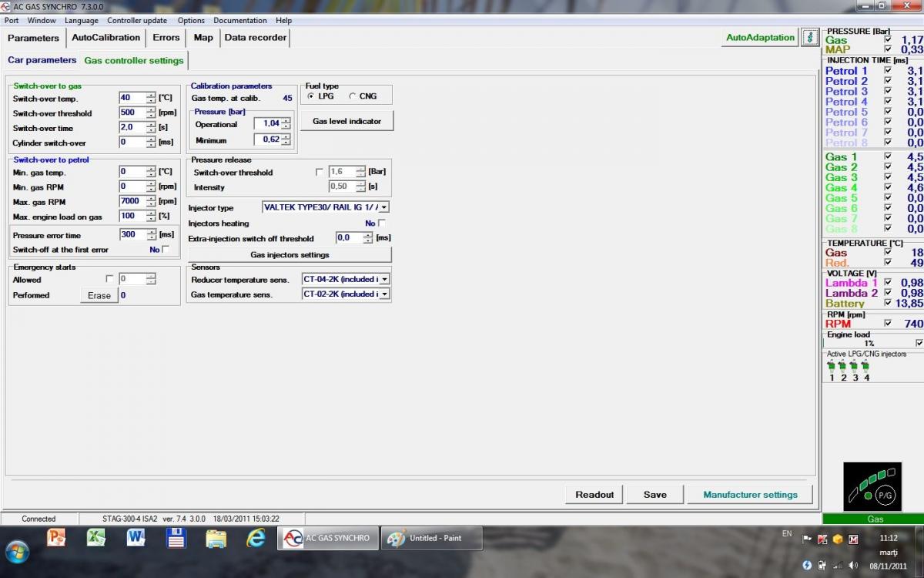The width and height of the screenshot is (924, 578).
Task: Click the Engine load progress bar
Action: (869, 343)
